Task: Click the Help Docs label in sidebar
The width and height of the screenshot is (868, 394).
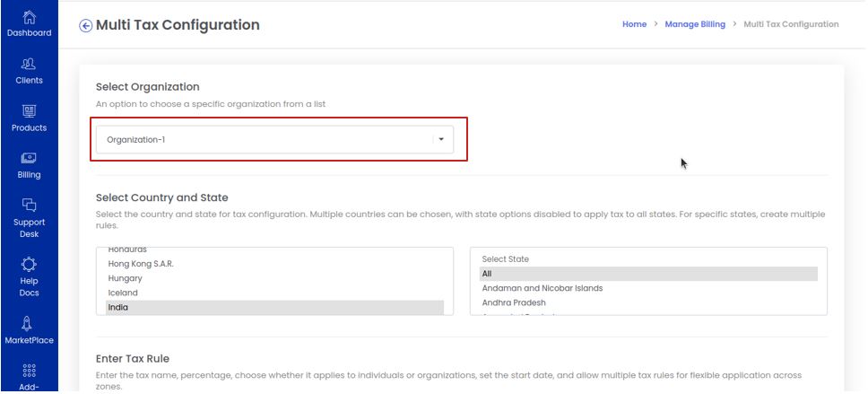Action: 29,287
